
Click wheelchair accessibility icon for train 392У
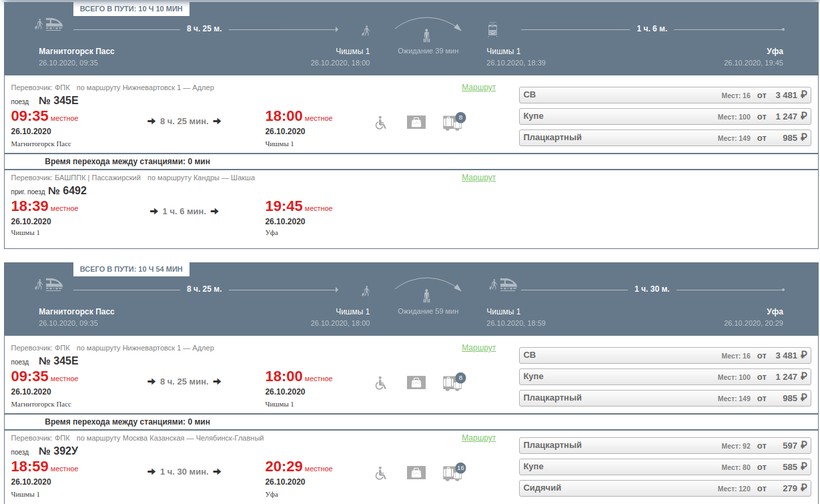380,473
